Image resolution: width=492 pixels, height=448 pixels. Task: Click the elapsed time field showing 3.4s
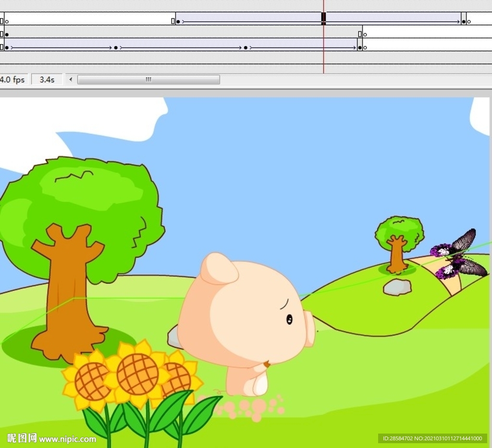[47, 79]
